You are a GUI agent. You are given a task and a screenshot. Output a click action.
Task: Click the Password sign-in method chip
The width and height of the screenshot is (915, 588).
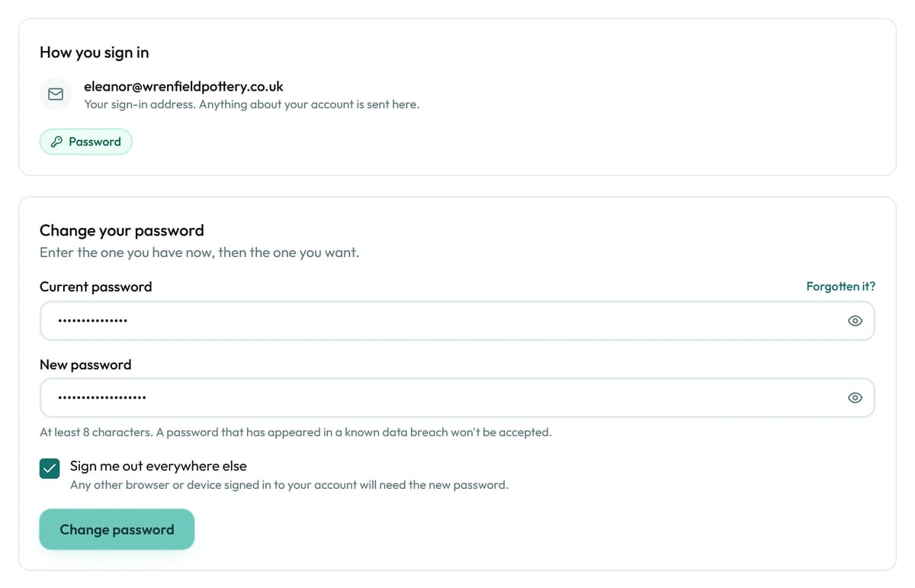click(85, 142)
